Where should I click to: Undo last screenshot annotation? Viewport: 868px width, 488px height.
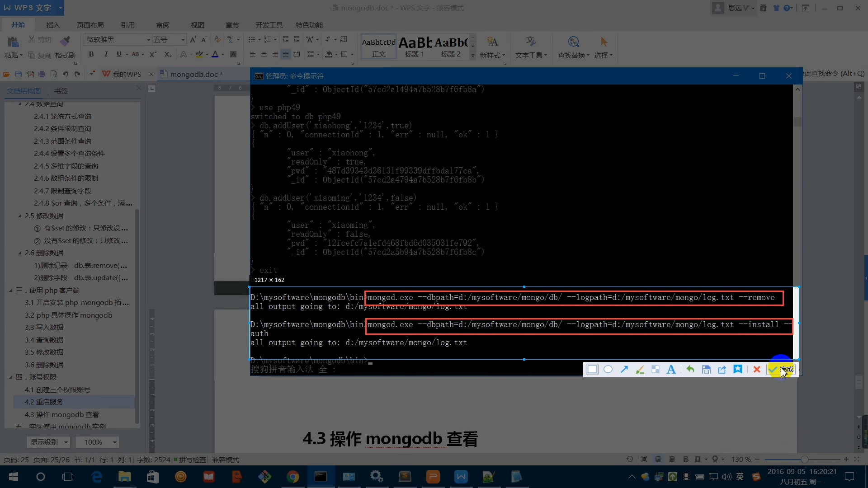tap(690, 370)
